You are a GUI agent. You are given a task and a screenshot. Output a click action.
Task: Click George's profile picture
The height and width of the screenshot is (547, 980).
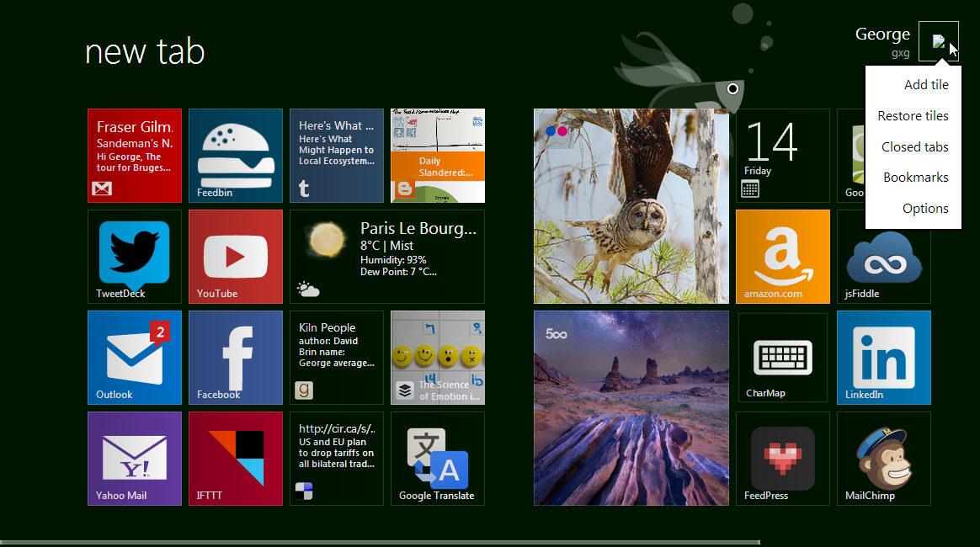click(938, 41)
